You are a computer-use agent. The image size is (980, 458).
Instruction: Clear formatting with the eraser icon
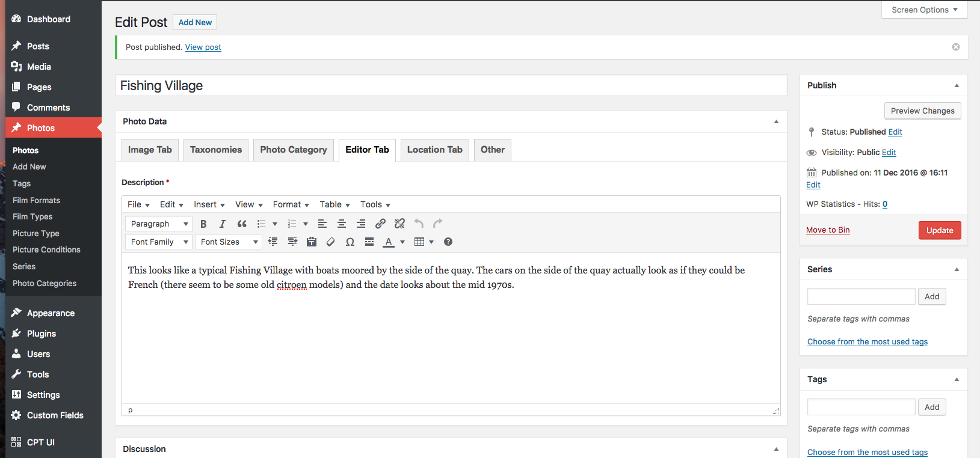click(x=330, y=242)
